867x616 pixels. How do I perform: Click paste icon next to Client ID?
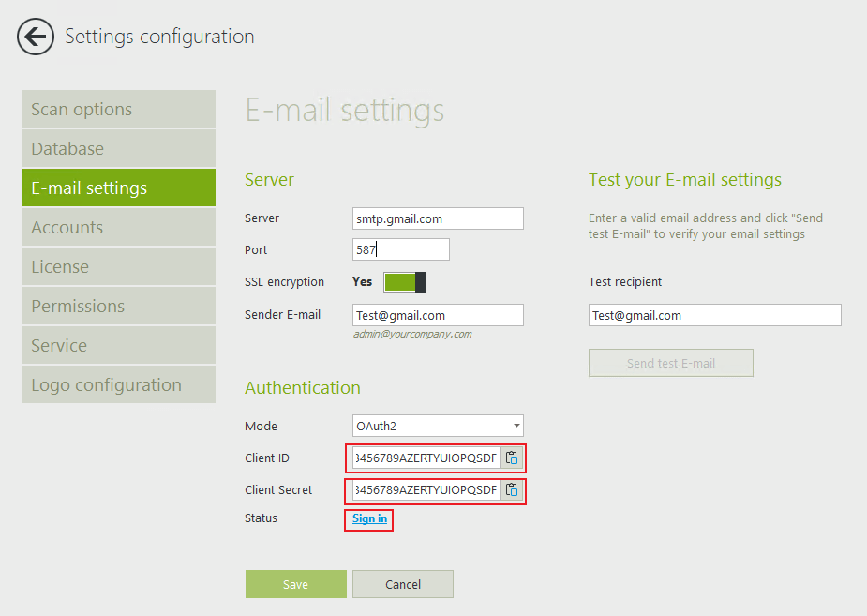(x=512, y=458)
